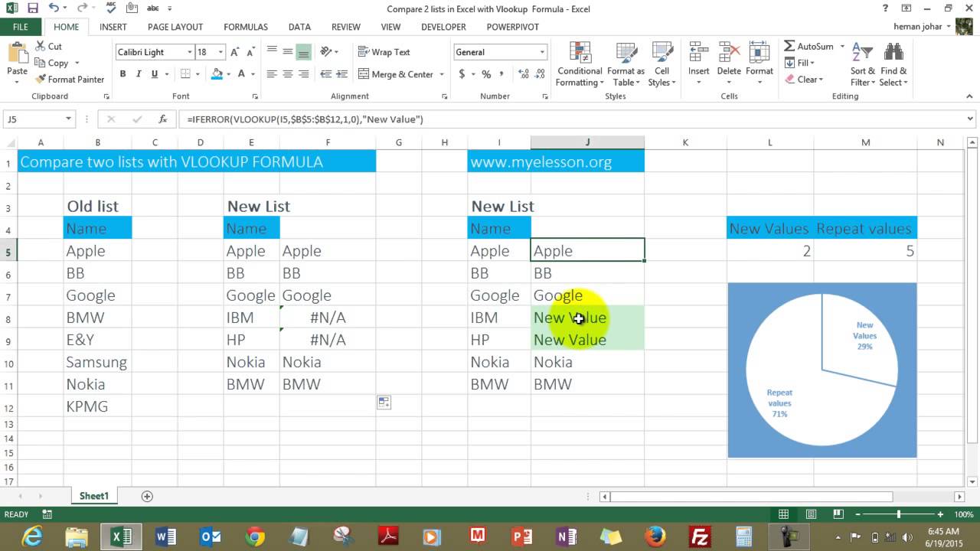Click the fill color bucket icon
Screen dimensions: 980x551
point(217,74)
